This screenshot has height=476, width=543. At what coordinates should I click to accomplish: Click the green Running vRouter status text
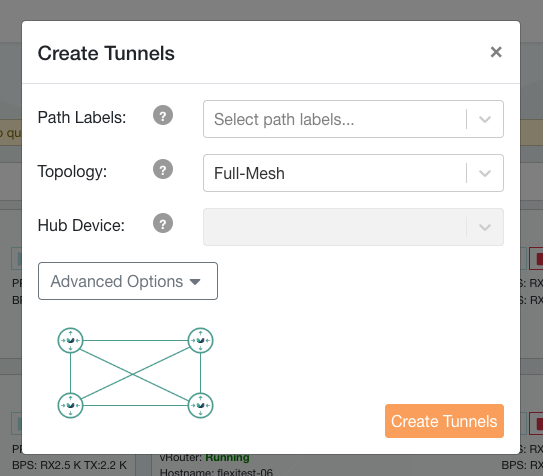tap(228, 458)
